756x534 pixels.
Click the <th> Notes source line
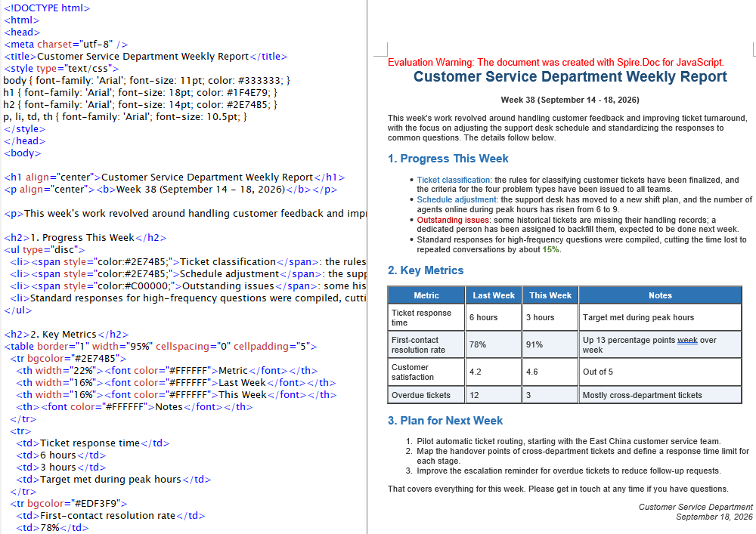click(134, 407)
